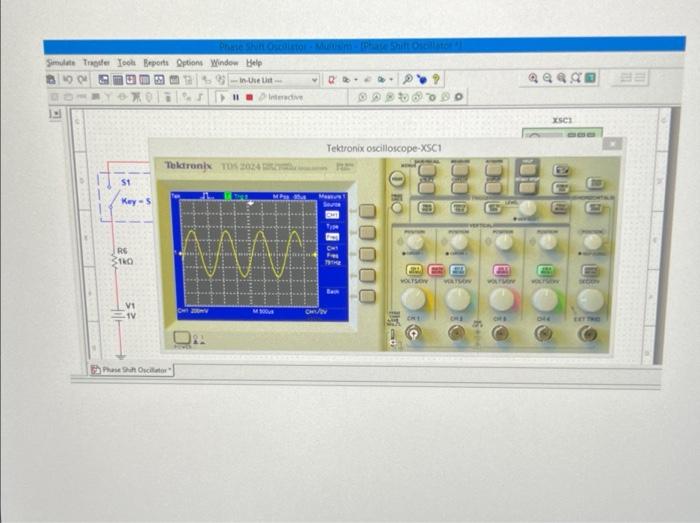Open the Simulate menu

click(x=61, y=62)
